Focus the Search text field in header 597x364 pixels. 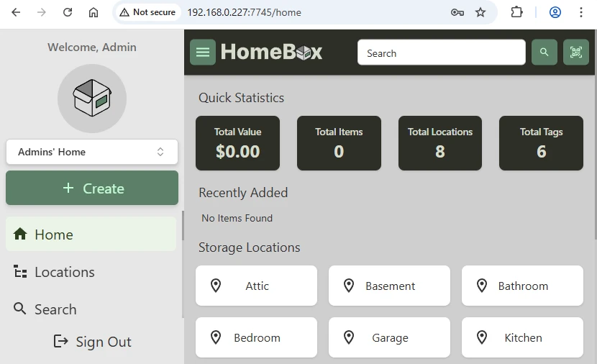[x=442, y=53]
